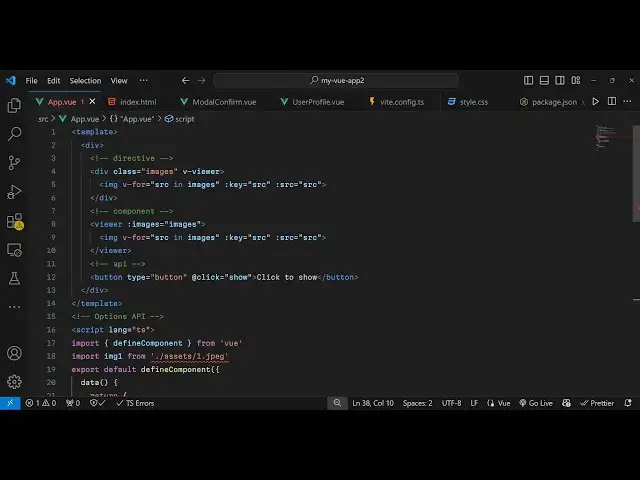Go forward with the right arrow

202,80
